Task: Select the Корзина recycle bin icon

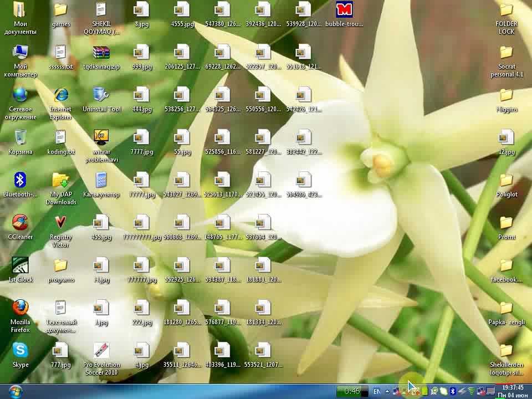Action: pyautogui.click(x=21, y=137)
